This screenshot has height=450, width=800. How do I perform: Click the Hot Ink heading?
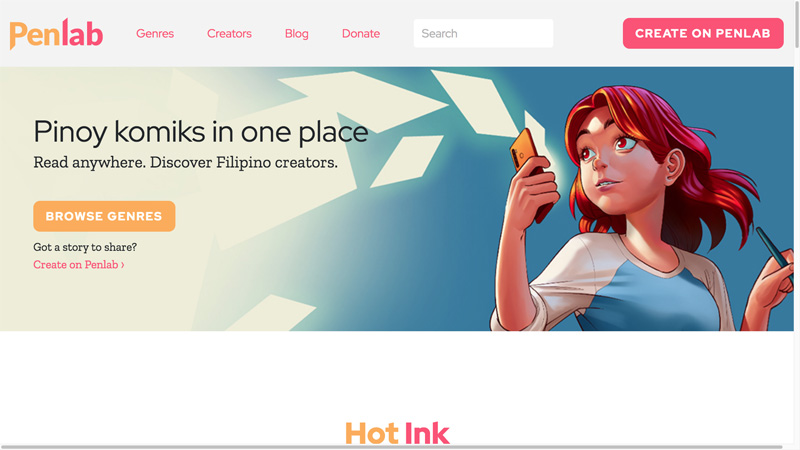tap(397, 433)
